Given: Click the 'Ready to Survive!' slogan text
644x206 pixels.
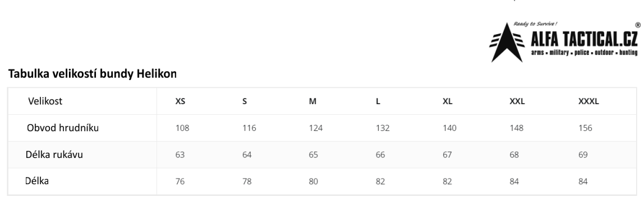Looking at the screenshot, I should (535, 24).
